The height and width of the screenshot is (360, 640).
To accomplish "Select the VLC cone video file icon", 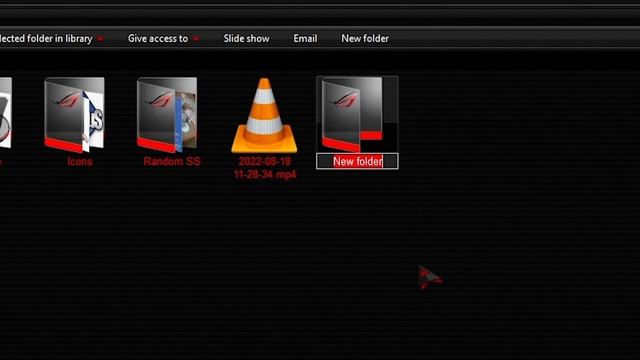I will point(264,116).
